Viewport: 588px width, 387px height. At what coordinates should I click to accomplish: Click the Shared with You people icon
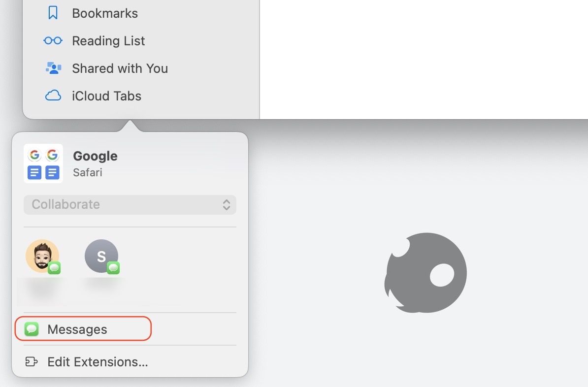(x=53, y=68)
